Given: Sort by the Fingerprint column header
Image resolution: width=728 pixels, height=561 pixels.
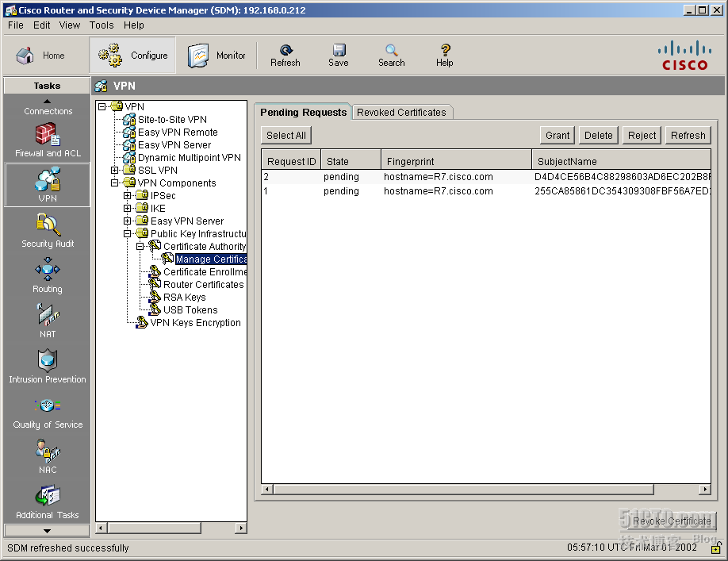Looking at the screenshot, I should point(457,161).
